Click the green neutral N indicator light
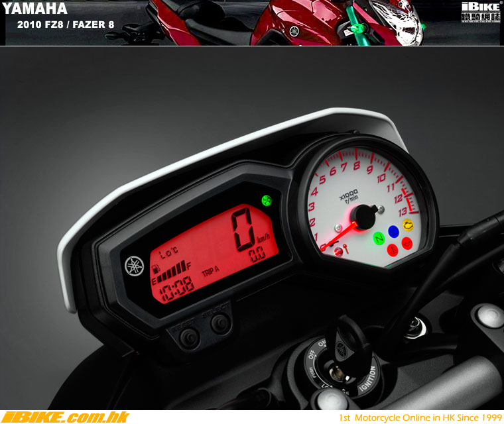The width and height of the screenshot is (504, 424). pyautogui.click(x=379, y=238)
